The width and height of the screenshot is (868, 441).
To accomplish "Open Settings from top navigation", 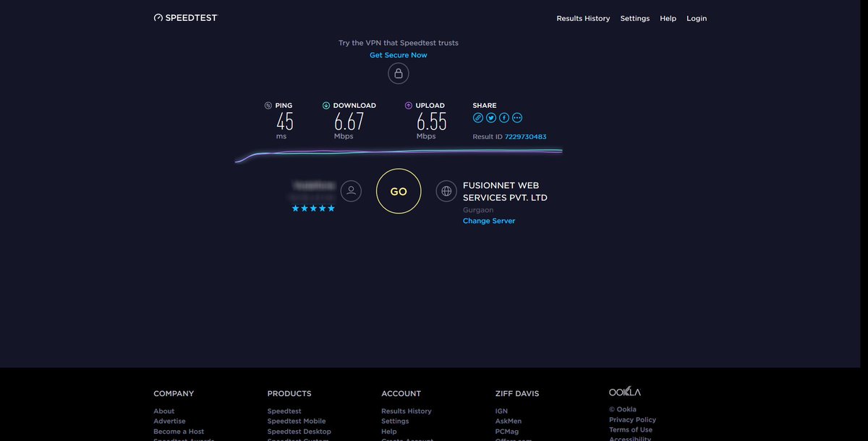I will pyautogui.click(x=635, y=18).
